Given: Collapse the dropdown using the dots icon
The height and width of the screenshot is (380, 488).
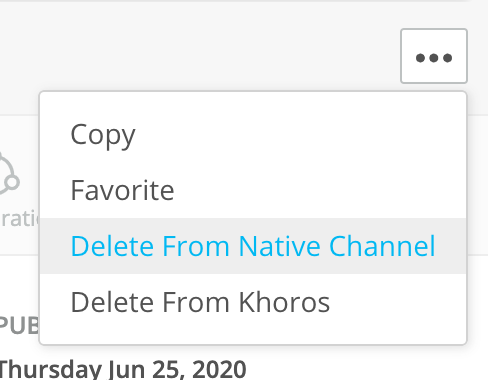Looking at the screenshot, I should [x=434, y=56].
